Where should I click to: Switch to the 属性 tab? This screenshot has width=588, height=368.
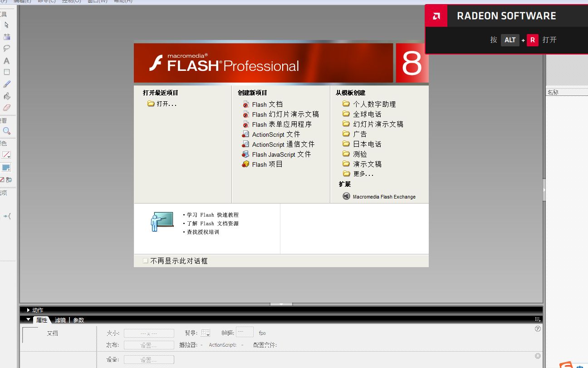coord(42,320)
